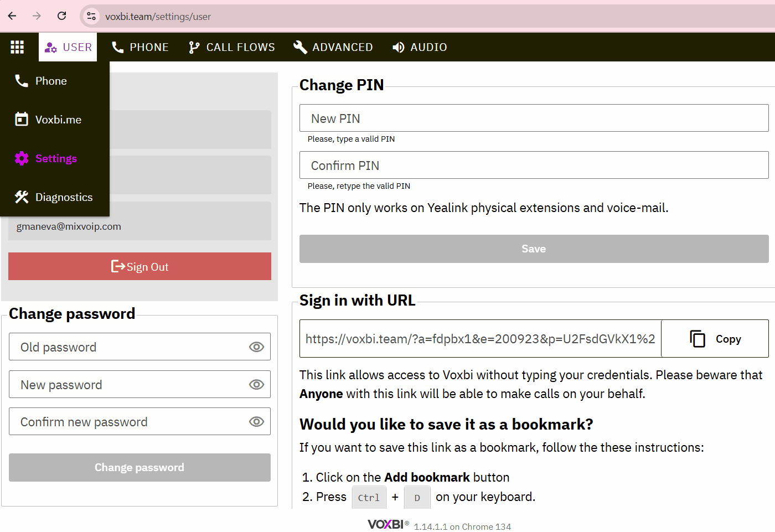Click into the New PIN field
The height and width of the screenshot is (532, 775).
tap(534, 118)
